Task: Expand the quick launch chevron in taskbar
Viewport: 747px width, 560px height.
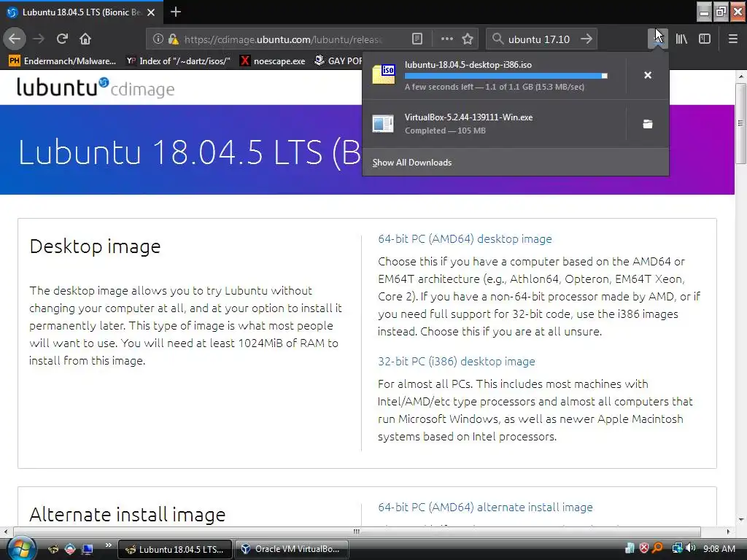Action: pyautogui.click(x=109, y=545)
